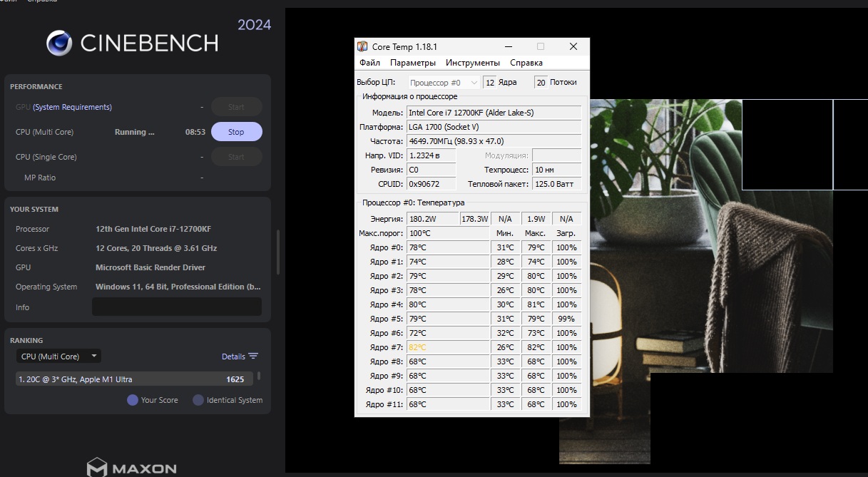Expand the Процессор #0 CPU selector
Viewport: 868px width, 477px height.
point(444,83)
